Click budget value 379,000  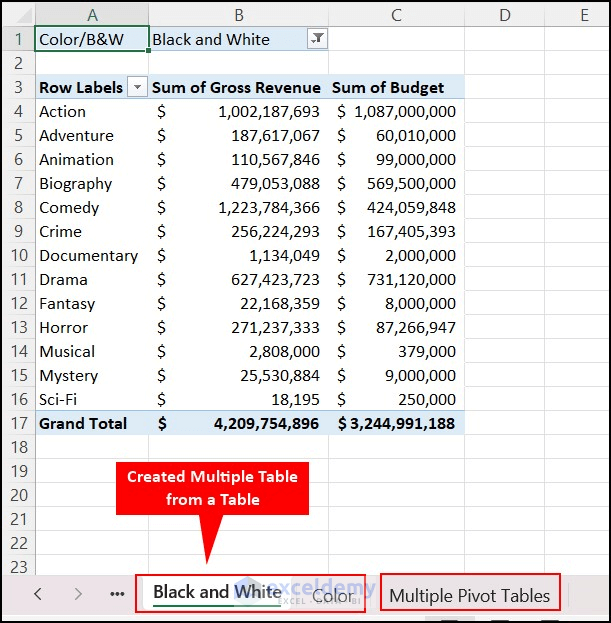[427, 352]
